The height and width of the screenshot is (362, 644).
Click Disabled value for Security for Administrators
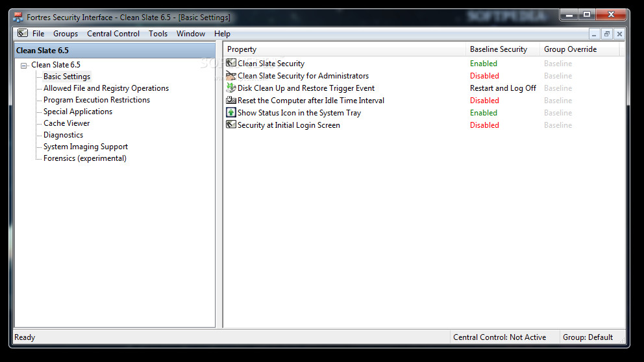pyautogui.click(x=484, y=76)
